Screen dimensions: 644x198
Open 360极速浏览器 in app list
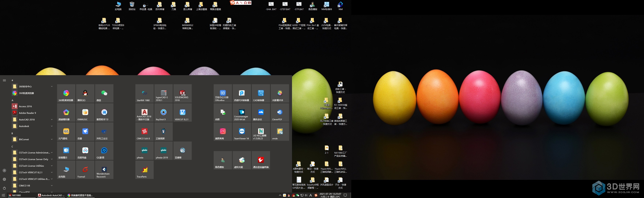pos(33,93)
